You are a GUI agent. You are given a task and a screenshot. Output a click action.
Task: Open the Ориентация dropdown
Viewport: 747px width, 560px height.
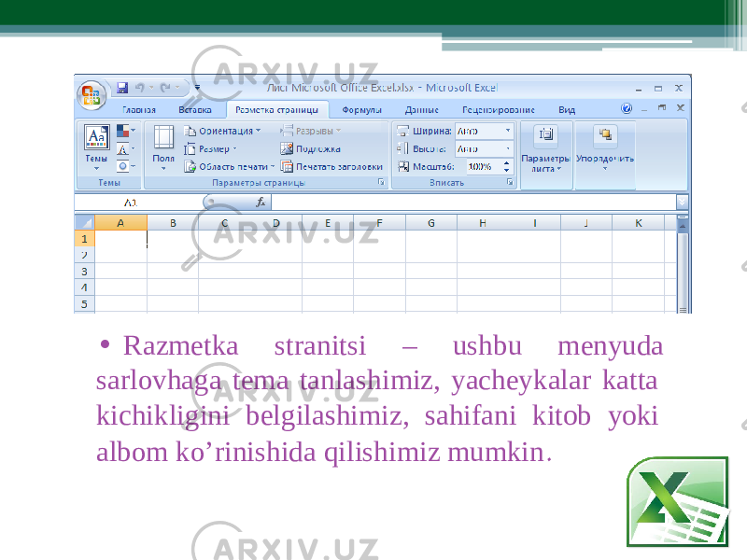[x=222, y=131]
